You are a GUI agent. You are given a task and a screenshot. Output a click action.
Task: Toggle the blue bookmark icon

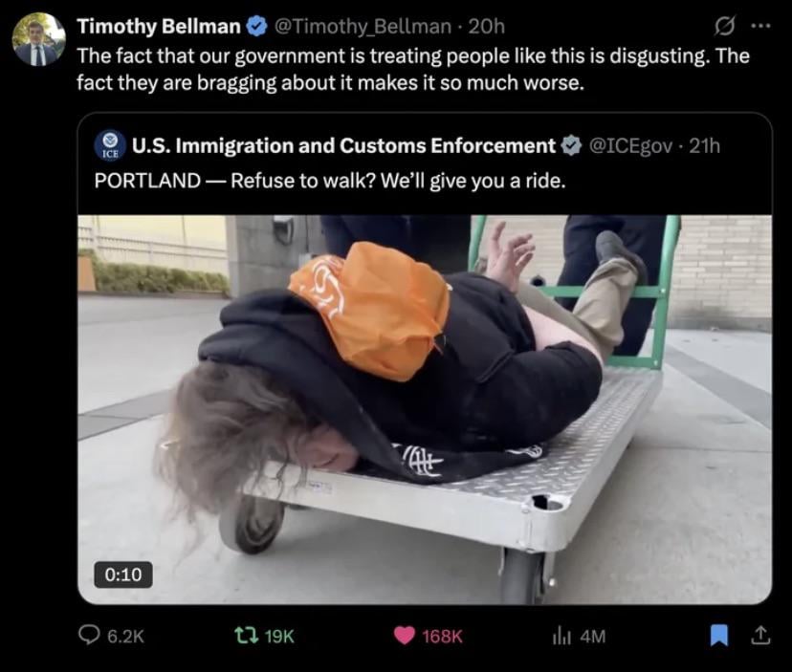719,635
